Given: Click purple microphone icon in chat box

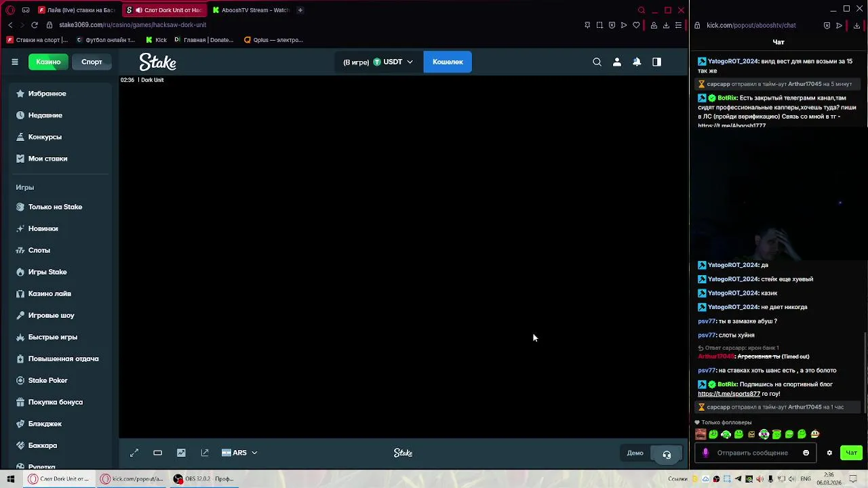Looking at the screenshot, I should coord(705,453).
